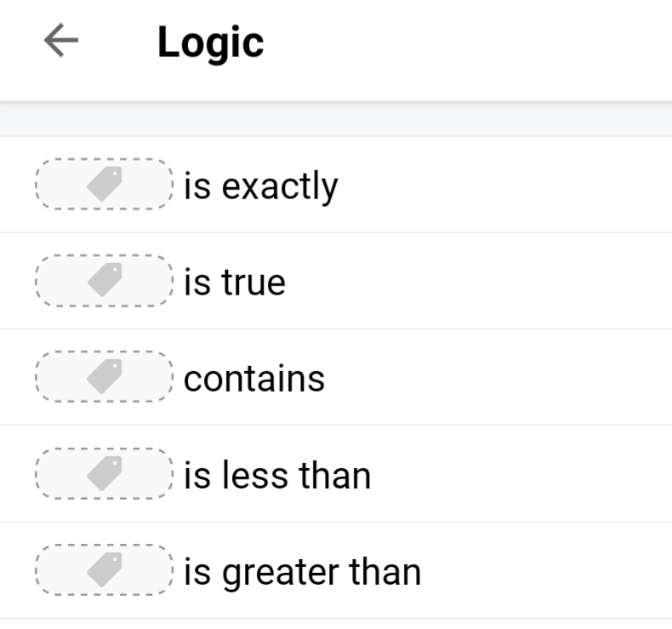Tap the tag icon before 'contains'
Image resolution: width=672 pixels, height=629 pixels.
[105, 376]
